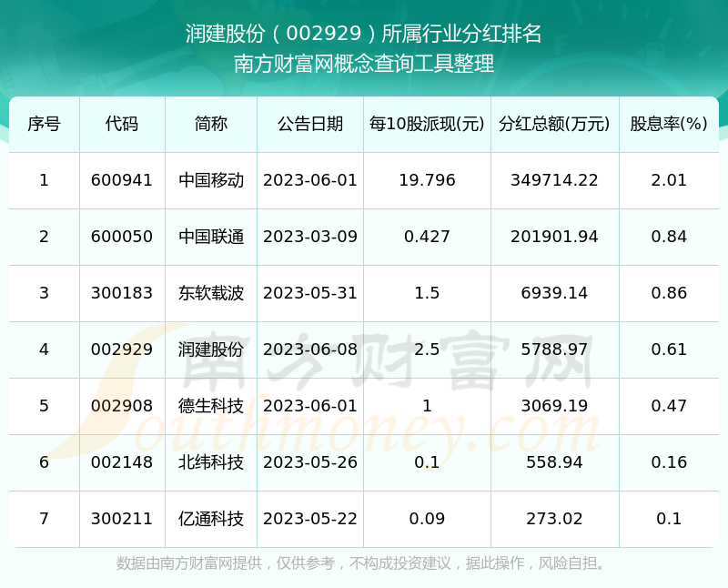This screenshot has width=728, height=588.
Task: Click the 简称 column header
Action: [211, 124]
